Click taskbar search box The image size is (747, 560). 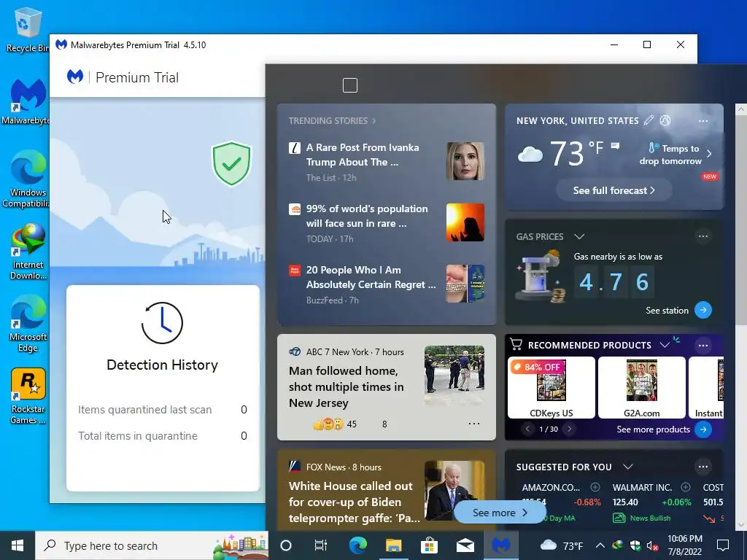click(x=152, y=545)
